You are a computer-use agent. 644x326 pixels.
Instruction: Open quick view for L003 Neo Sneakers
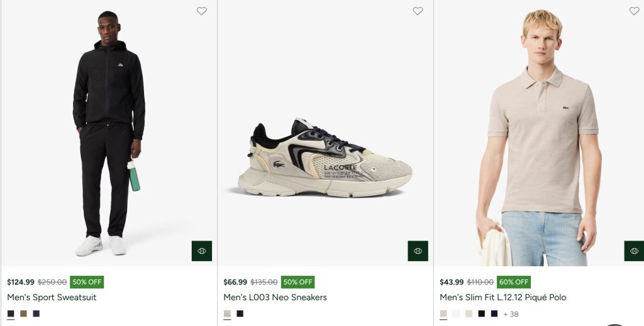(418, 251)
